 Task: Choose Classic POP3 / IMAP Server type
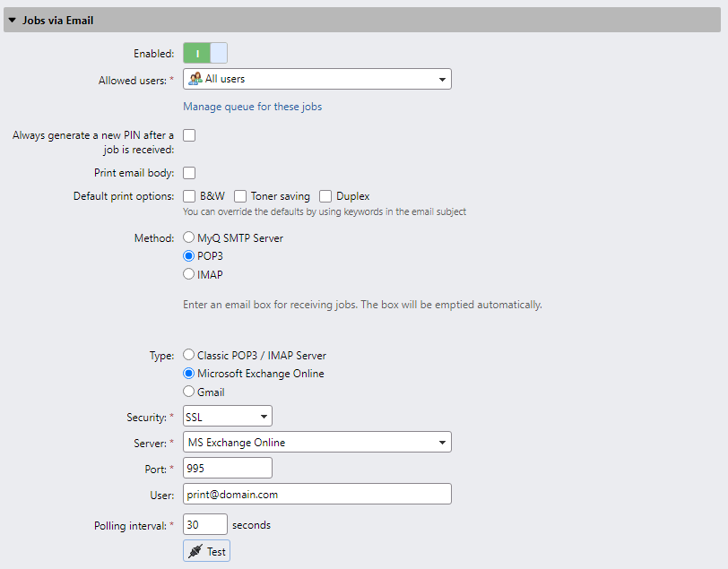[x=188, y=355]
